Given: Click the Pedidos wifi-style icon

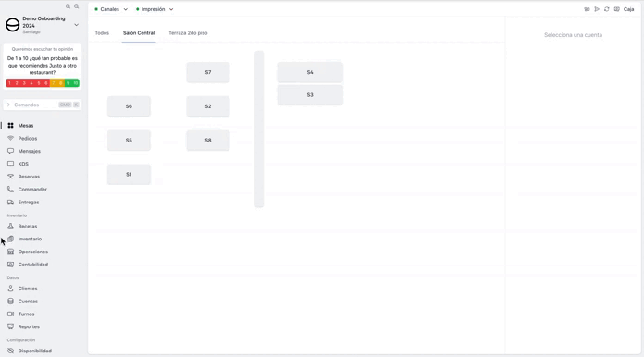Looking at the screenshot, I should (x=11, y=139).
